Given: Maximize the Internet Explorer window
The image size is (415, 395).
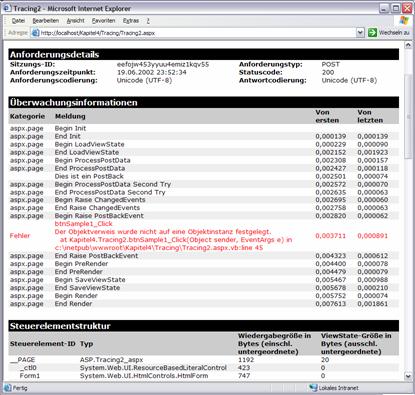Looking at the screenshot, I should point(396,8).
